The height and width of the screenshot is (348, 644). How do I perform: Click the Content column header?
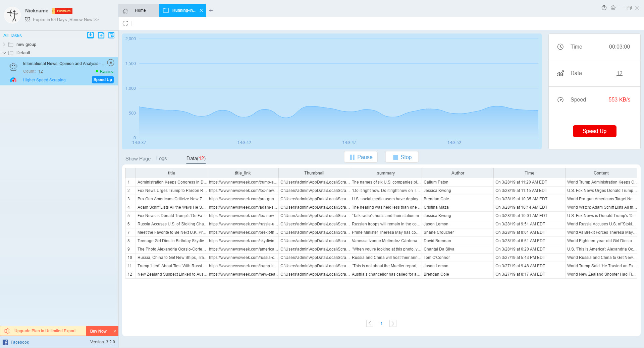click(601, 173)
